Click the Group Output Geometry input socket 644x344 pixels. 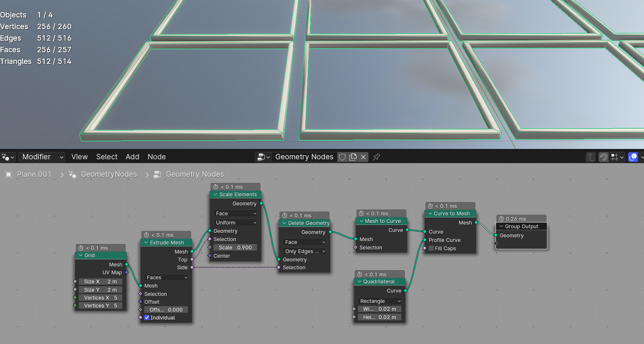click(x=496, y=236)
